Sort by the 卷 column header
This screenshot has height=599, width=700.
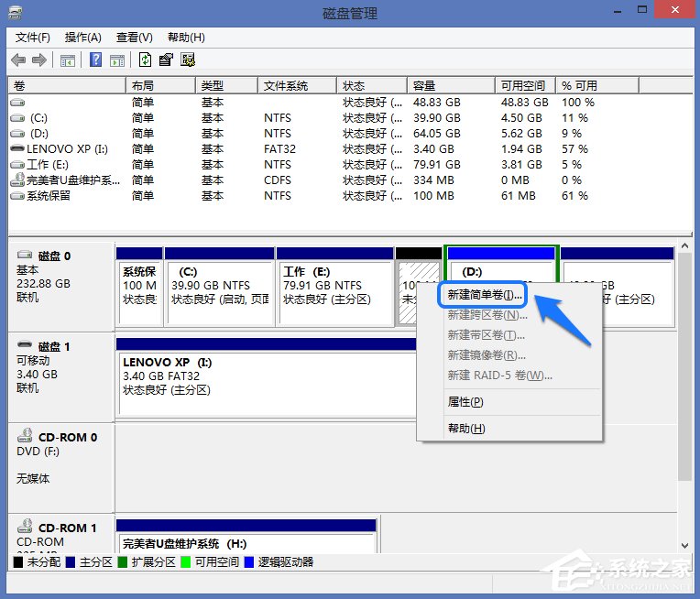point(67,86)
